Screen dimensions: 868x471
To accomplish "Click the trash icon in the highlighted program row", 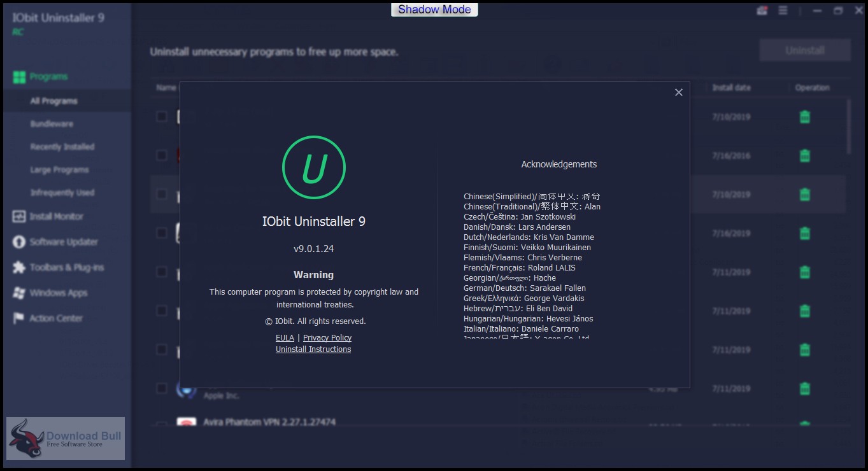I will point(805,194).
